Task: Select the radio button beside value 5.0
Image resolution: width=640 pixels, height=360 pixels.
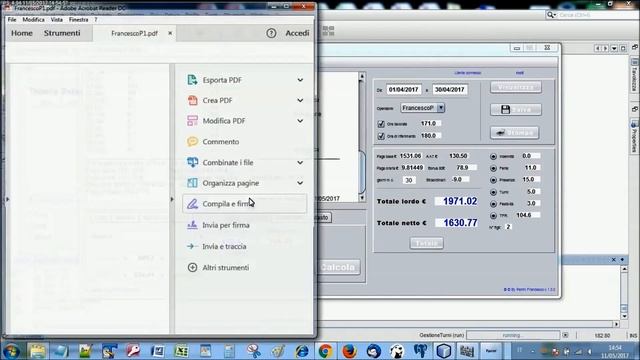Action: tap(493, 192)
